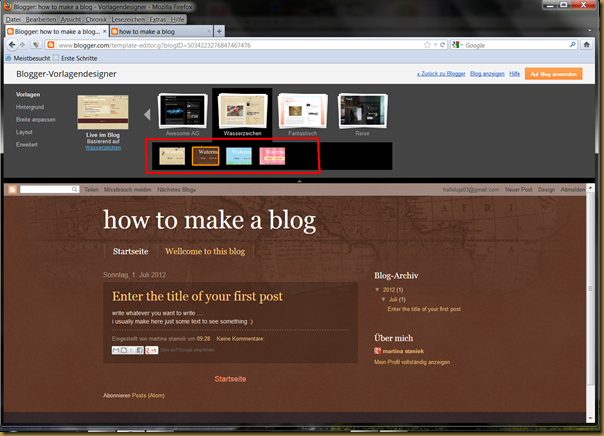Open the Wellcome to this blog page tab
This screenshot has height=436, width=604.
pos(205,252)
